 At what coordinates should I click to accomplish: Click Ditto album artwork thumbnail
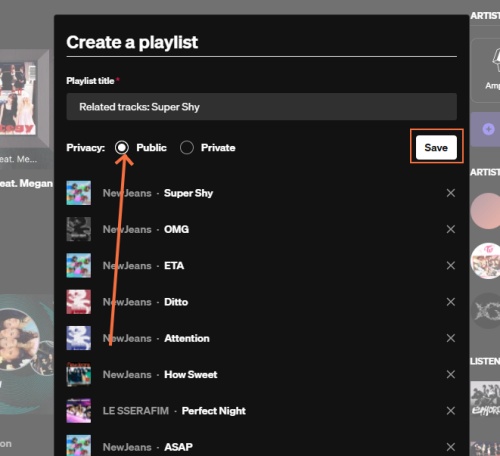tap(78, 302)
